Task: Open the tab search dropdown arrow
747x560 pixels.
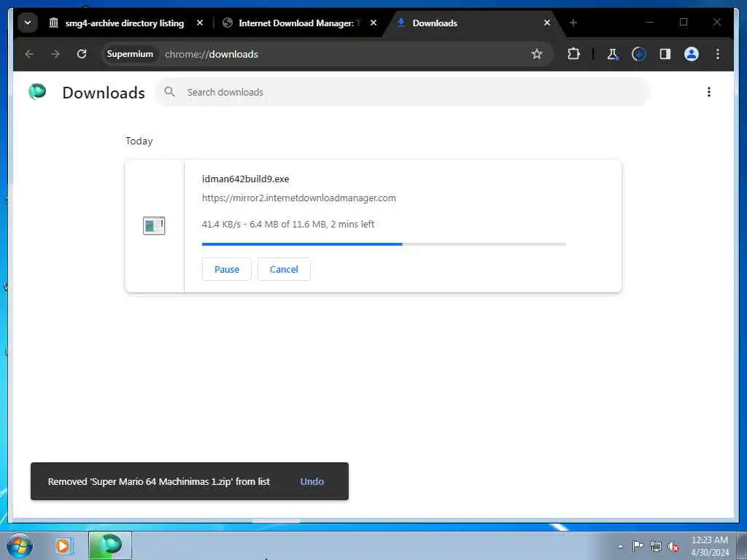Action: tap(28, 23)
